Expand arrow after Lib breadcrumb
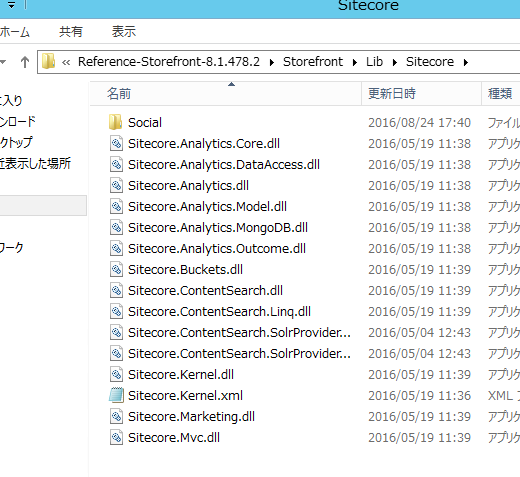Image resolution: width=520 pixels, height=477 pixels. coord(395,62)
